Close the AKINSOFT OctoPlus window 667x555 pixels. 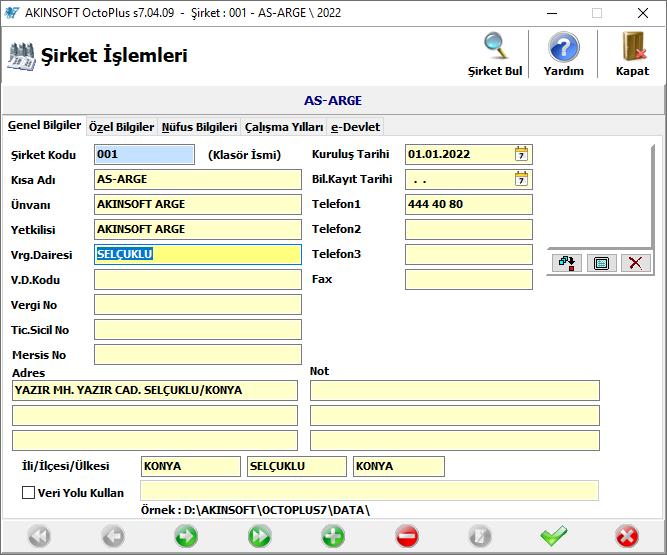tap(643, 13)
